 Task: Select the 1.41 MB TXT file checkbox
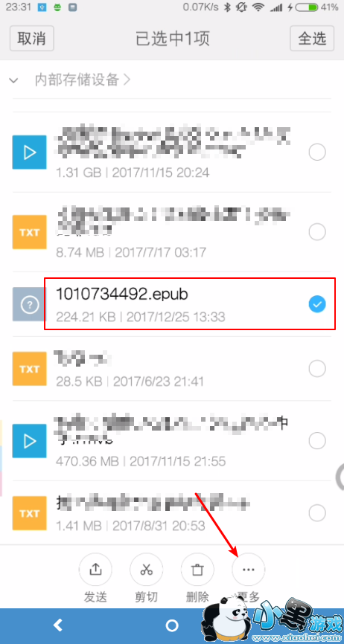pyautogui.click(x=317, y=512)
